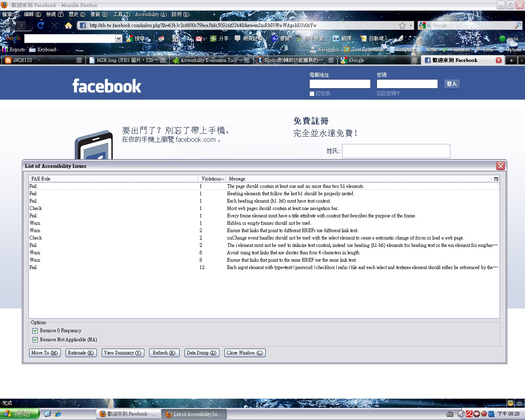Switch to the Accessibility Evaluation Tool tab

[x=211, y=60]
